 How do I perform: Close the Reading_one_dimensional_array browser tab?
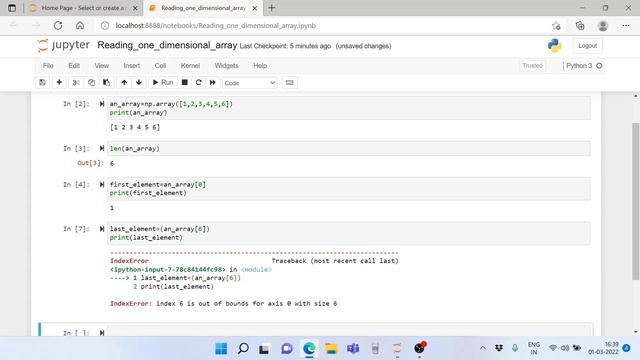pos(255,8)
